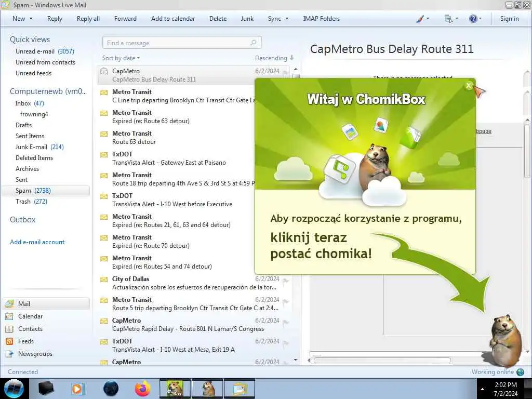Flag the selected CapMetro Bus Delay Route 311 message
The width and height of the screenshot is (532, 399).
[x=286, y=72]
